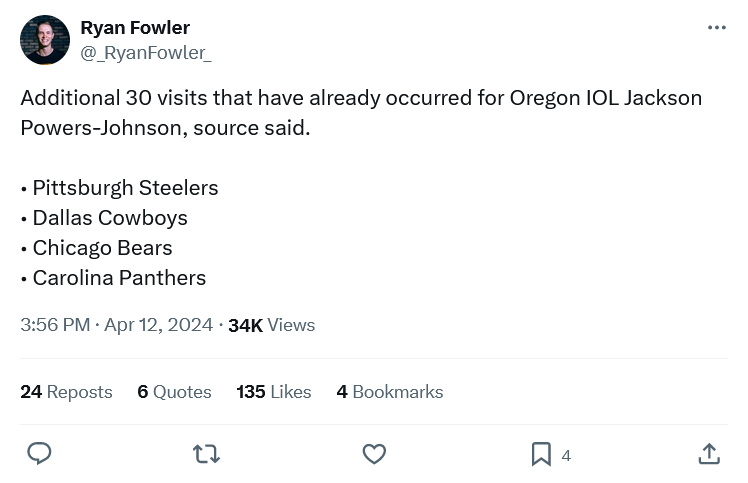This screenshot has height=483, width=748.
Task: Show the 24 Reposts list
Action: click(x=66, y=392)
